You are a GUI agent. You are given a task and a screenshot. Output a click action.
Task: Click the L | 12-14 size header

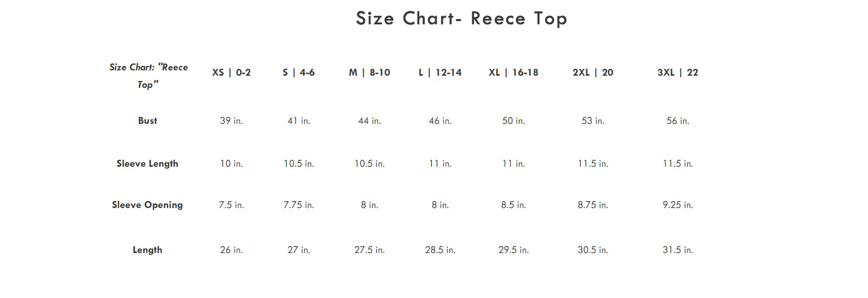(x=440, y=73)
